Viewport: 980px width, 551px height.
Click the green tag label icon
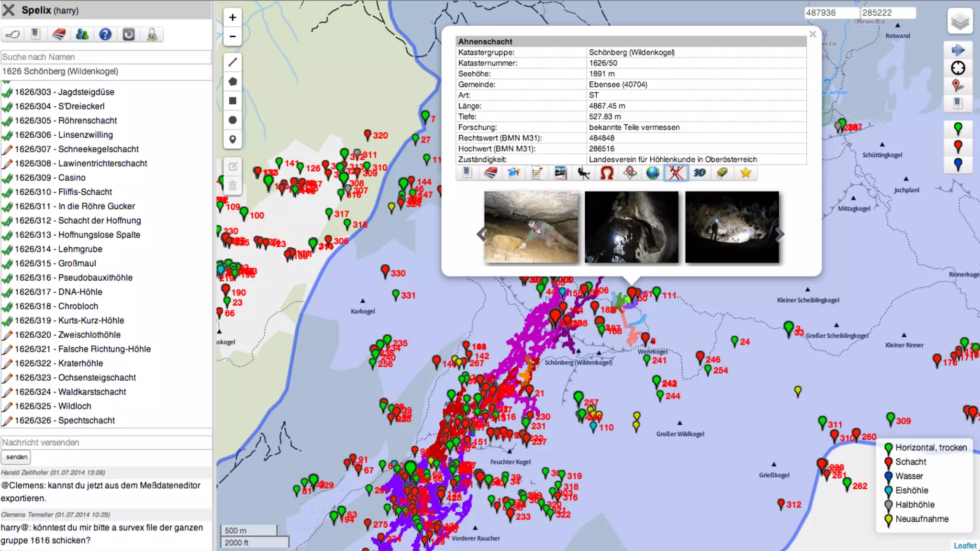click(723, 173)
